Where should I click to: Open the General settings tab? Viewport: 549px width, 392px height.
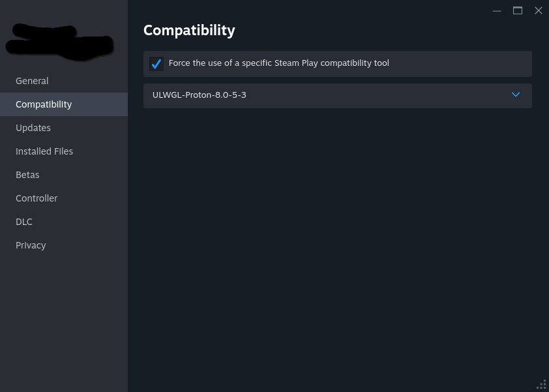coord(32,81)
